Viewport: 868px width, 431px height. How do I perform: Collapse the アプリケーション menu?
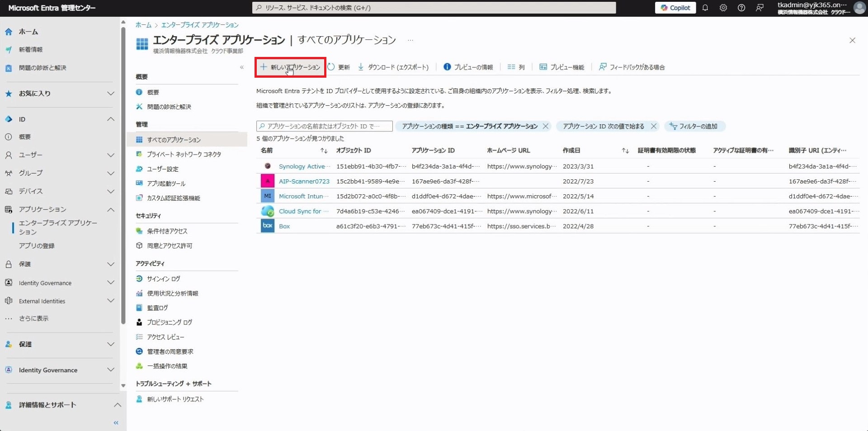click(x=110, y=209)
